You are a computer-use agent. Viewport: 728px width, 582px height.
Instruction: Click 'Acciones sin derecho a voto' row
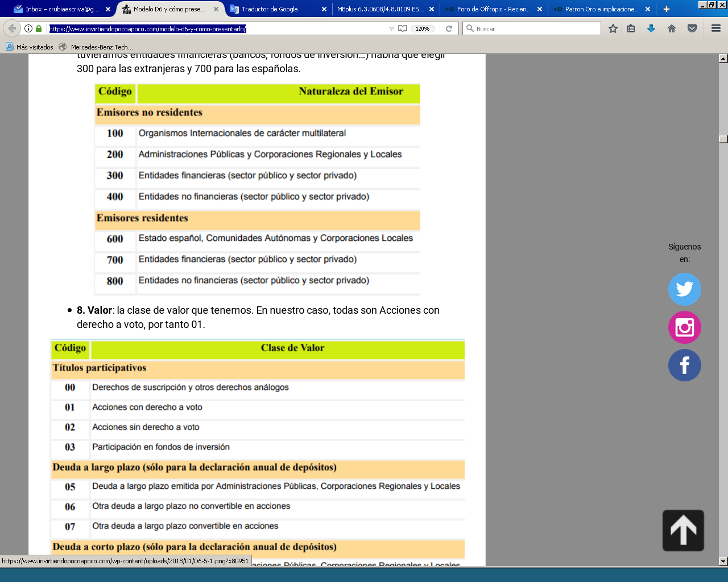pyautogui.click(x=258, y=427)
